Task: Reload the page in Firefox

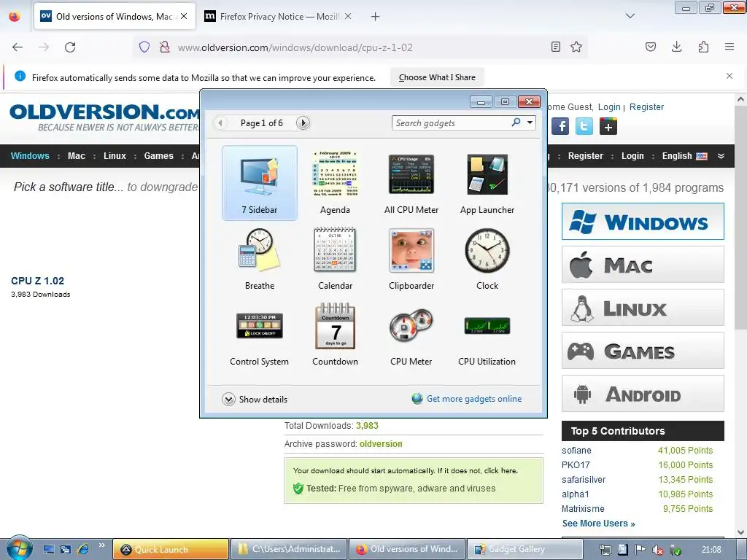Action: [x=70, y=47]
